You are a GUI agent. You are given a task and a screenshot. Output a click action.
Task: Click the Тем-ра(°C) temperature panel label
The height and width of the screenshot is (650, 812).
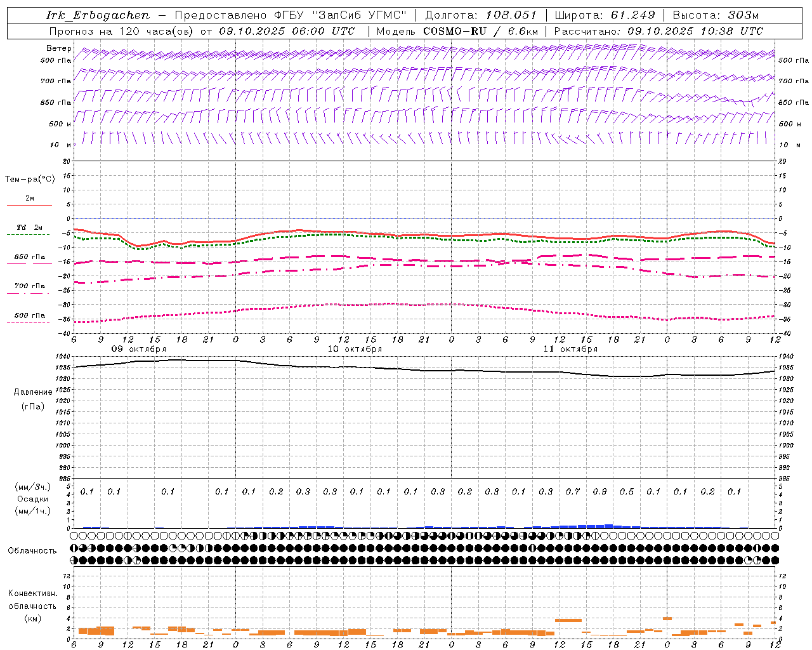click(x=30, y=180)
